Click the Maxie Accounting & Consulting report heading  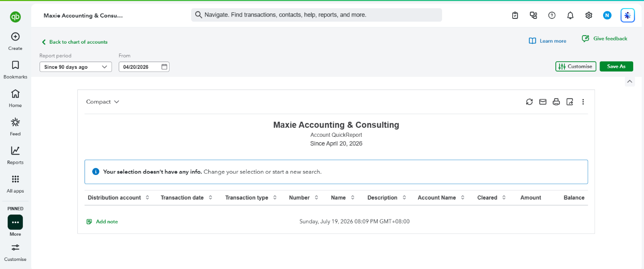coord(336,125)
